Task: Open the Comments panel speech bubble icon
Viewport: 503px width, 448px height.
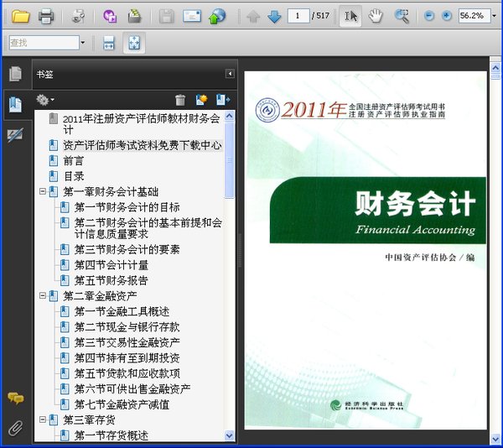Action: 15,398
